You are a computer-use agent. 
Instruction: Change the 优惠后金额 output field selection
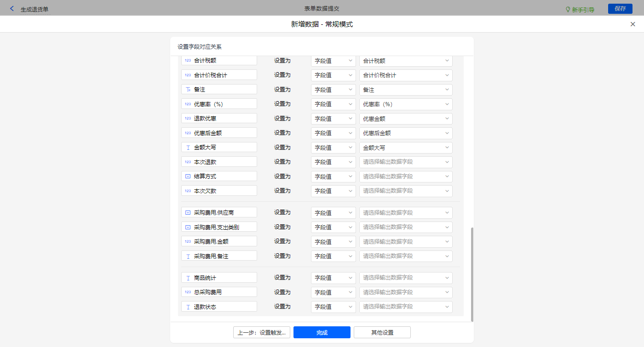(405, 133)
